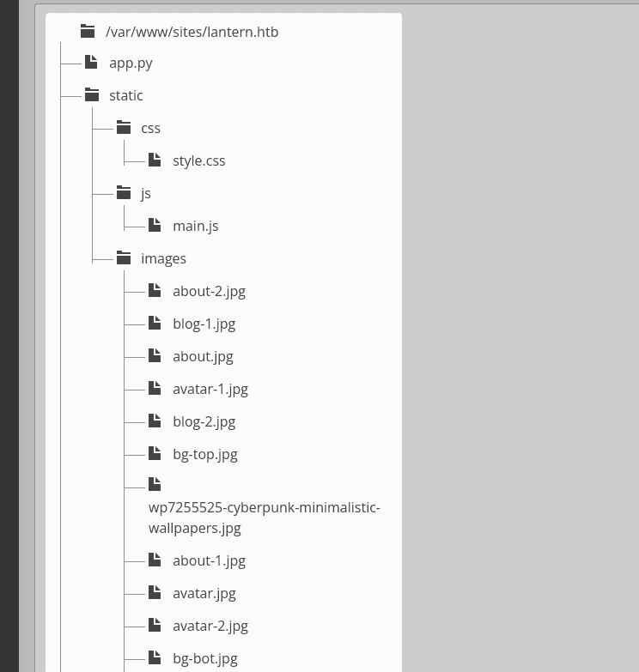
Task: Select the avatar-2.jpg entry
Action: (x=210, y=627)
